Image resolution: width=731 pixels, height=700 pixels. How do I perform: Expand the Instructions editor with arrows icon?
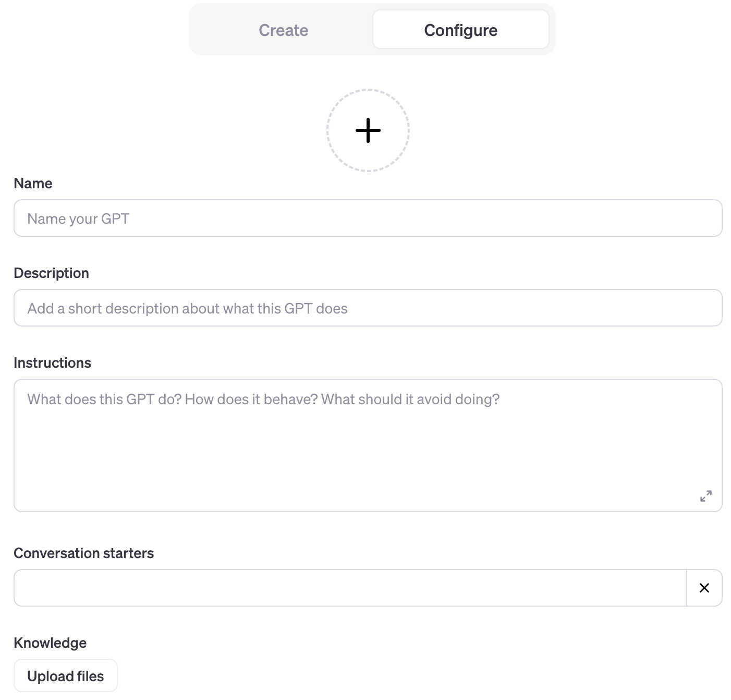coord(705,496)
